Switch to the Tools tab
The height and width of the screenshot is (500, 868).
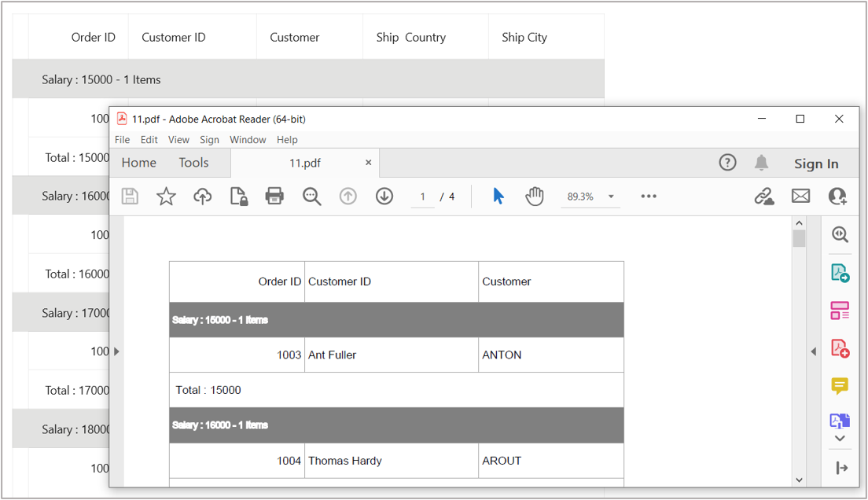click(193, 163)
